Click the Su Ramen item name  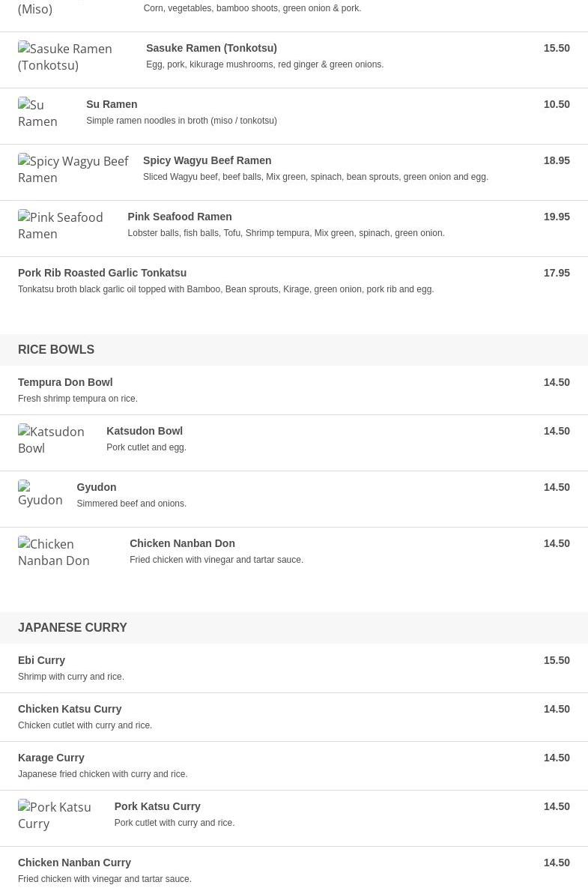pyautogui.click(x=112, y=104)
